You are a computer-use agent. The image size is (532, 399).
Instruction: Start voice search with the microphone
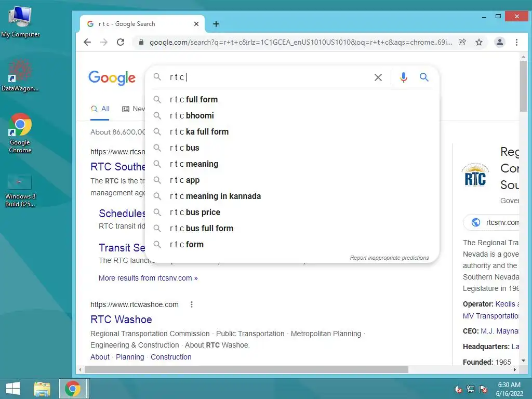403,77
